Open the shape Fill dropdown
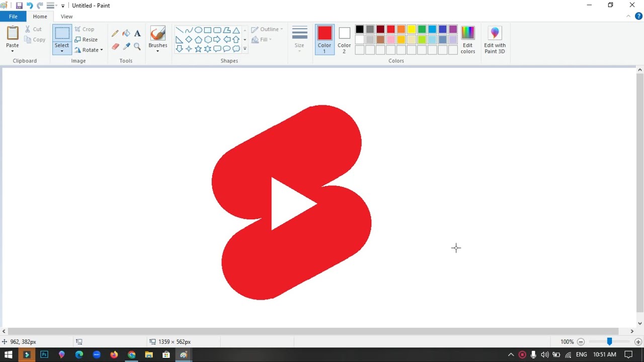This screenshot has height=362, width=644. pos(262,40)
